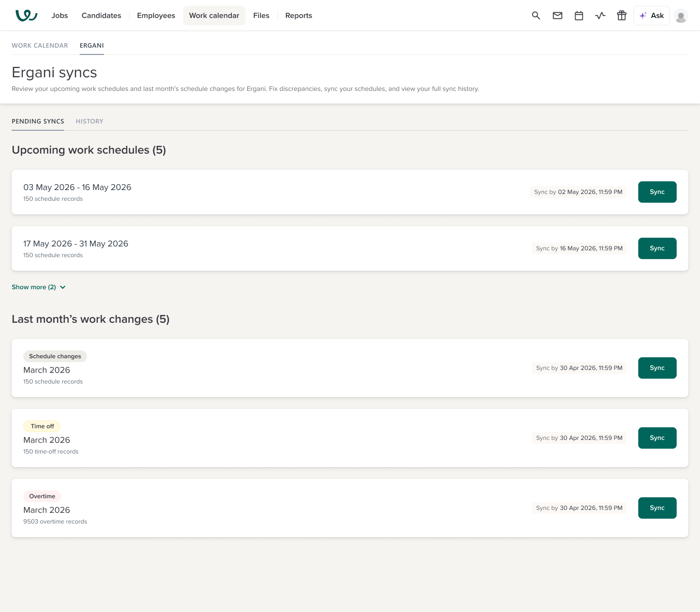Click the Time off tag
The width and height of the screenshot is (700, 612).
42,426
